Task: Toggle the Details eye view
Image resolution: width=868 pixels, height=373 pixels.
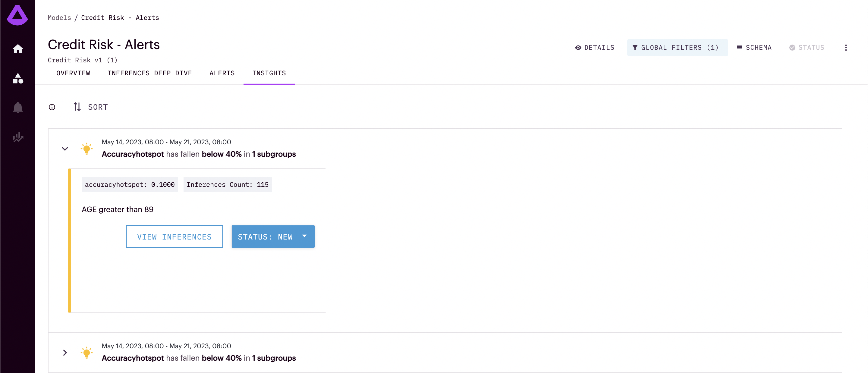Action: point(594,48)
